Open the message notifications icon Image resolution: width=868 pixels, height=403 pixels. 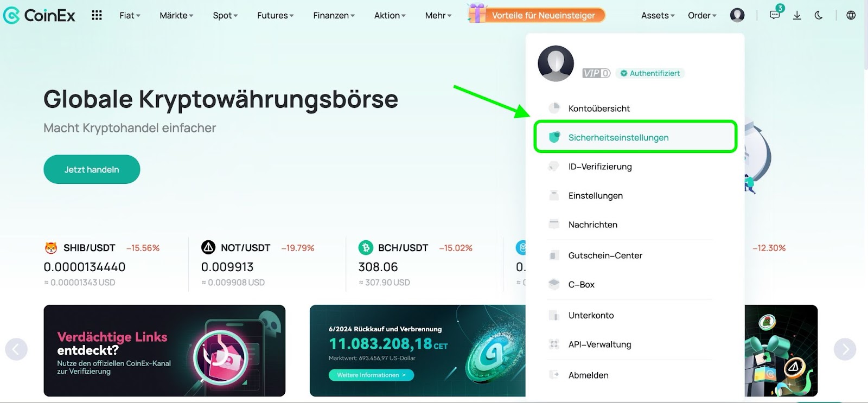click(x=775, y=15)
